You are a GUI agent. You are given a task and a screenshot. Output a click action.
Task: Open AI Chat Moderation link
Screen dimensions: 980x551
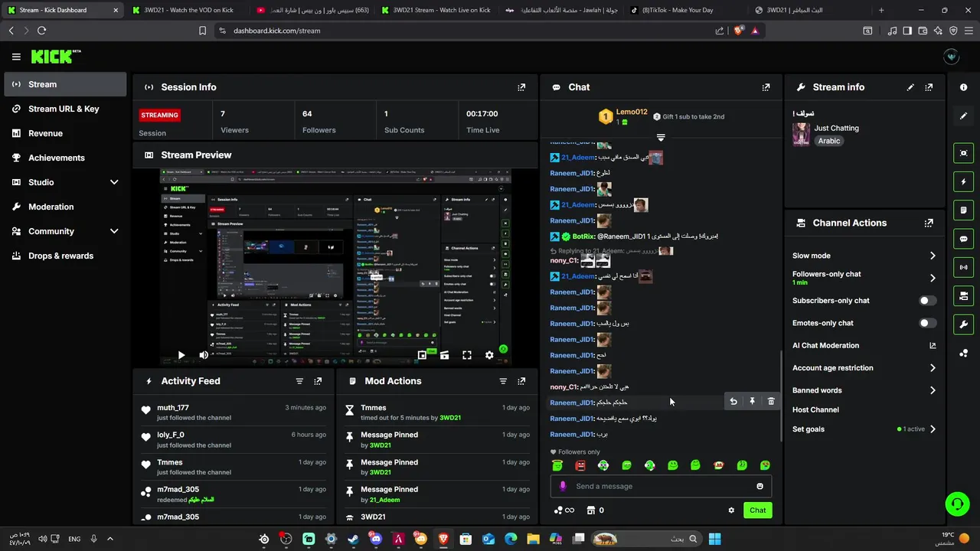coord(864,345)
